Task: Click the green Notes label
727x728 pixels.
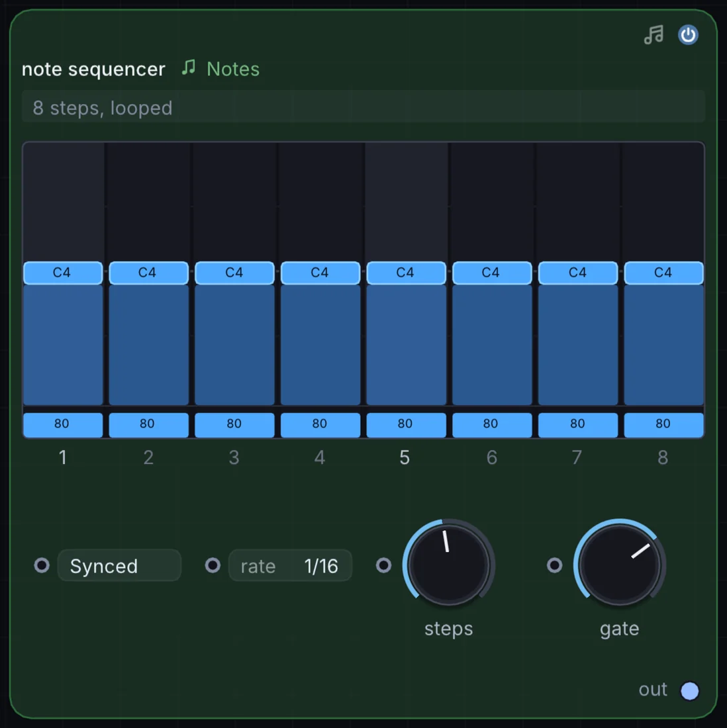Action: pos(233,69)
